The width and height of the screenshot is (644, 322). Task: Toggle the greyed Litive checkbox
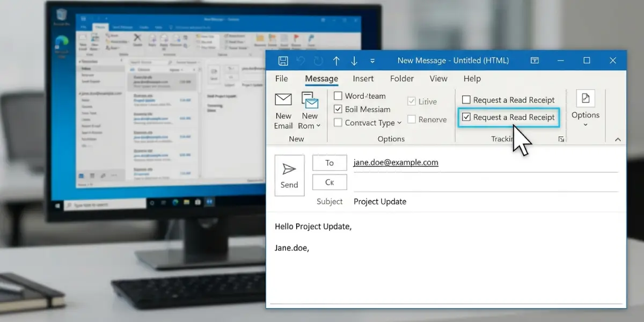pos(412,101)
